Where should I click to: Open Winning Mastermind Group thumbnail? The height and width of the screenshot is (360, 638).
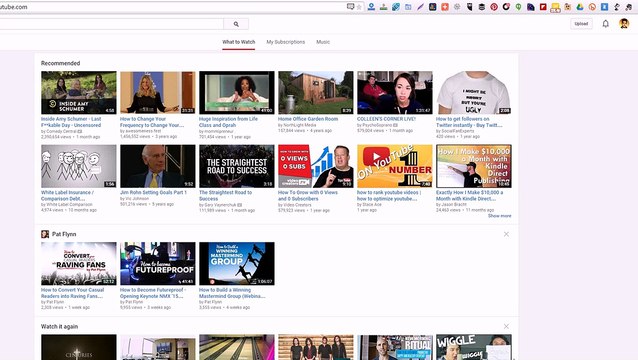[x=237, y=264]
